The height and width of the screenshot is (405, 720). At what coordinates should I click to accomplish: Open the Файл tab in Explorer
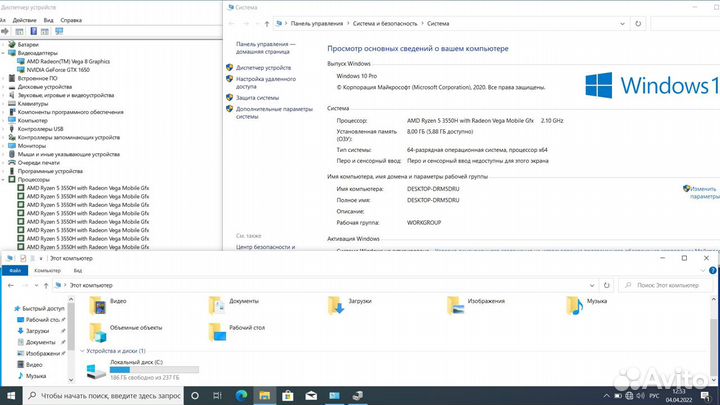(x=15, y=270)
